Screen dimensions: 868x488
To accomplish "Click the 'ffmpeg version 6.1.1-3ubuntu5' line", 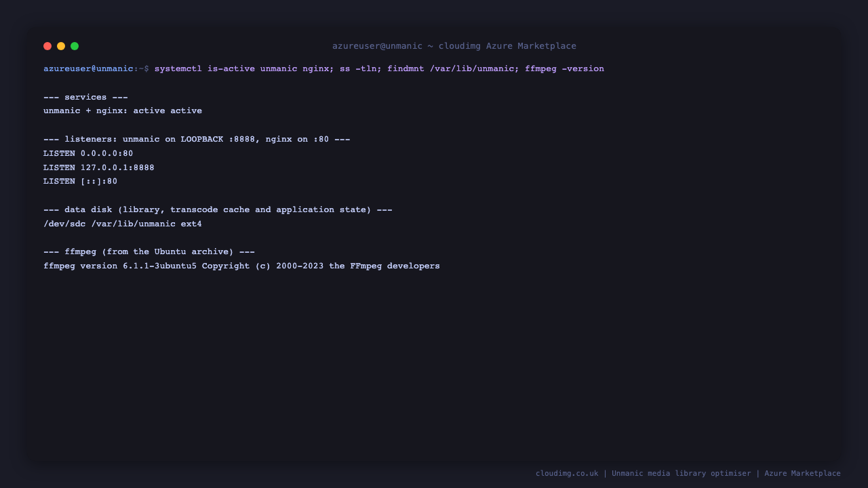I will pos(241,266).
